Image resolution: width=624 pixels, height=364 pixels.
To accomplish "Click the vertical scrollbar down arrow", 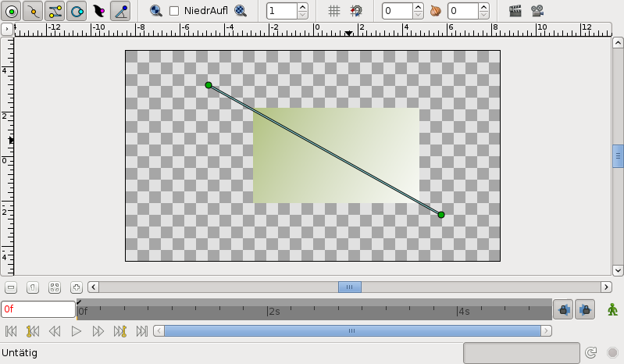I will click(x=618, y=270).
